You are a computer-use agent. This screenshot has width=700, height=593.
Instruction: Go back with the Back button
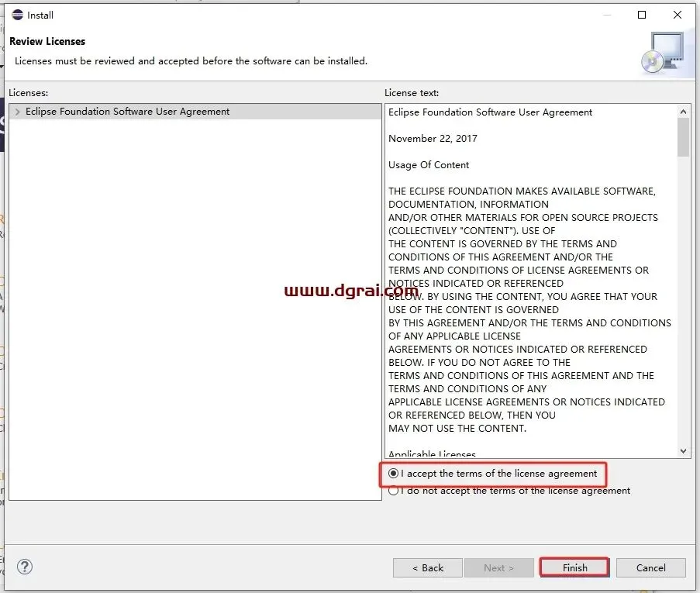tap(427, 568)
